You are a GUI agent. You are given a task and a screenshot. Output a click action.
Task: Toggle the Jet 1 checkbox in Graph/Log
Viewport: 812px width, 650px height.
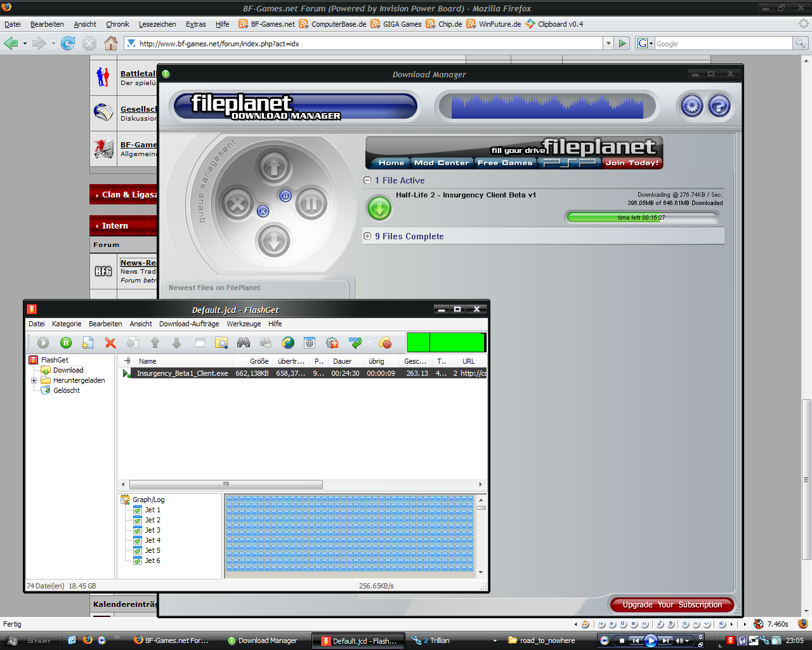pos(138,510)
